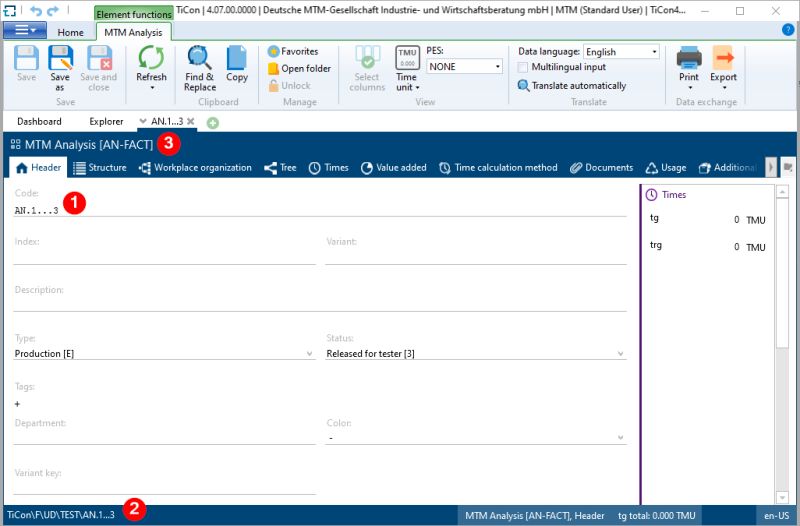Click the Export icon
The height and width of the screenshot is (526, 800).
point(723,57)
